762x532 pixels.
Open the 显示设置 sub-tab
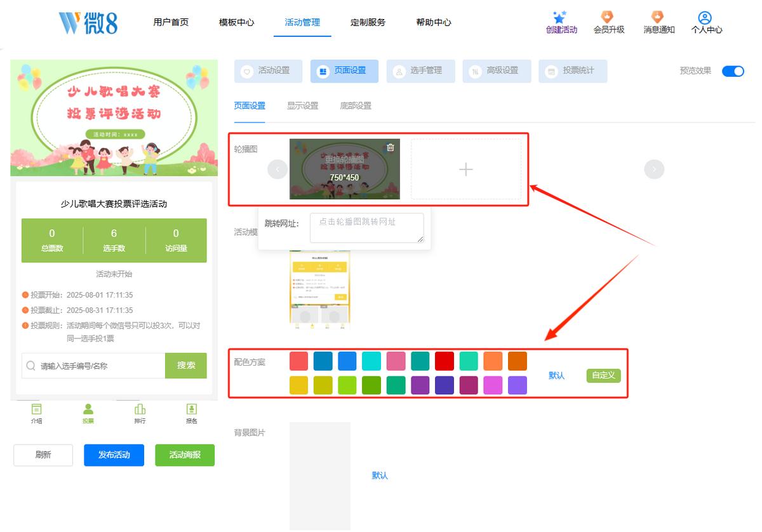[303, 106]
